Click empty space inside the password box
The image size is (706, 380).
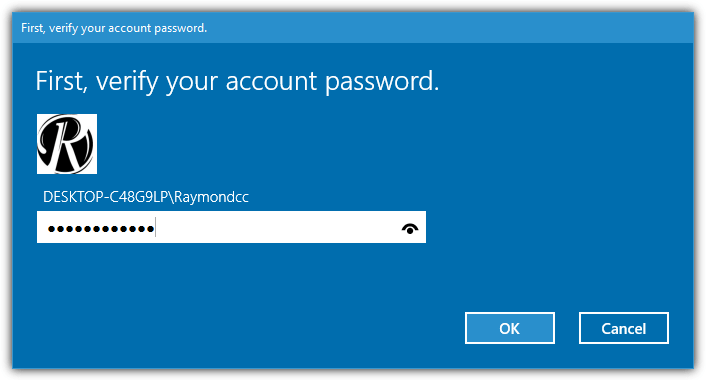(275, 227)
